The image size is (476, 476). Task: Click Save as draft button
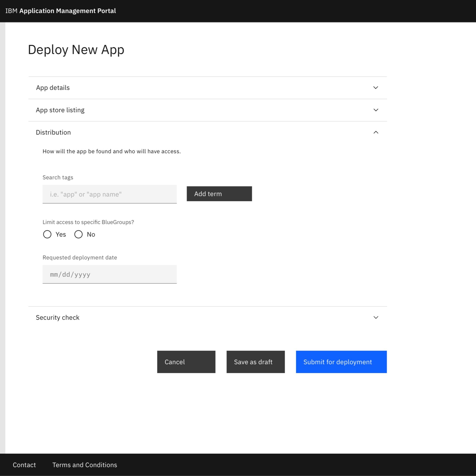[x=255, y=362]
